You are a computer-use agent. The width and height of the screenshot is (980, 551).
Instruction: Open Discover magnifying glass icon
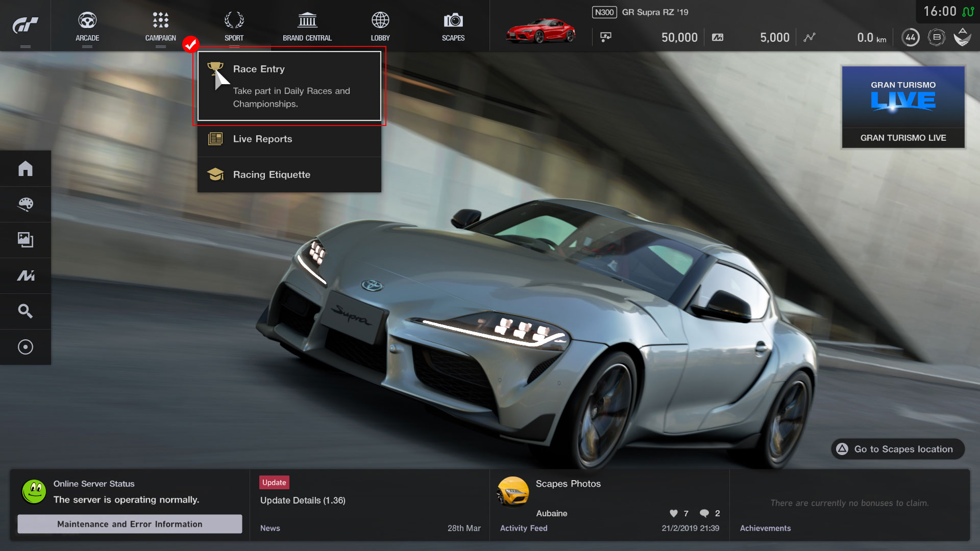click(x=26, y=311)
